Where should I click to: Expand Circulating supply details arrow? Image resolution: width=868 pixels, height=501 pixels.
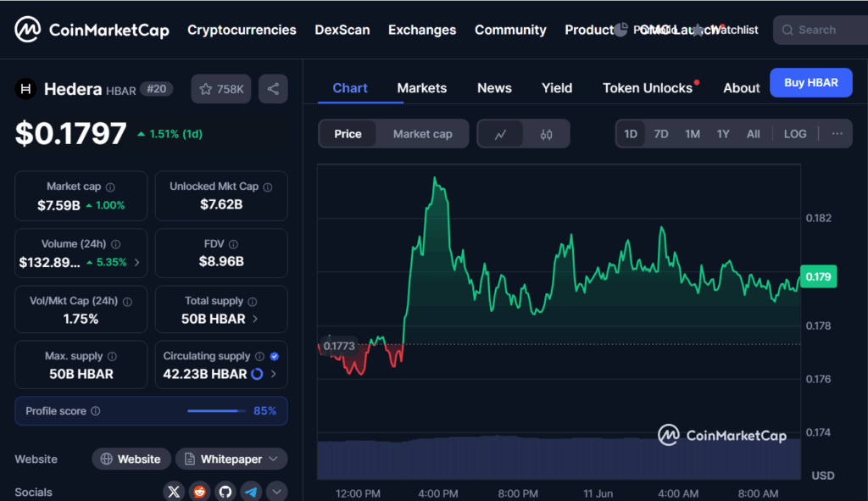(x=274, y=374)
